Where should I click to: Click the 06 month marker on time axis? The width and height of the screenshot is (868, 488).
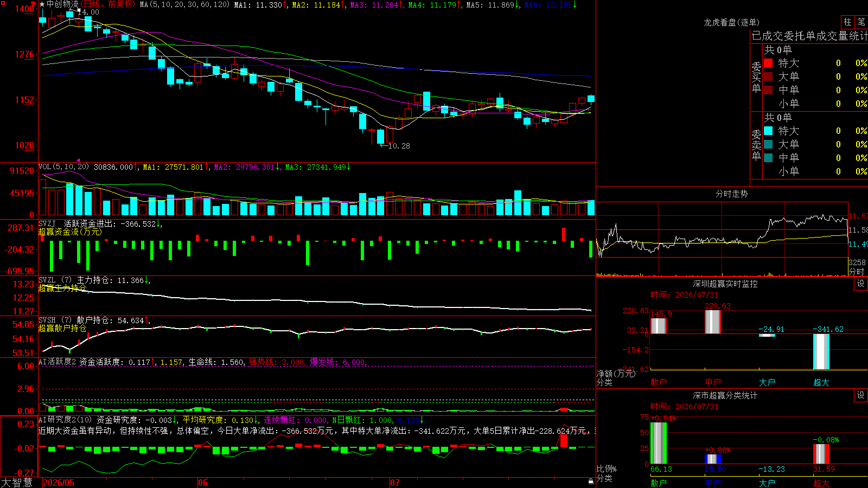[x=203, y=483]
